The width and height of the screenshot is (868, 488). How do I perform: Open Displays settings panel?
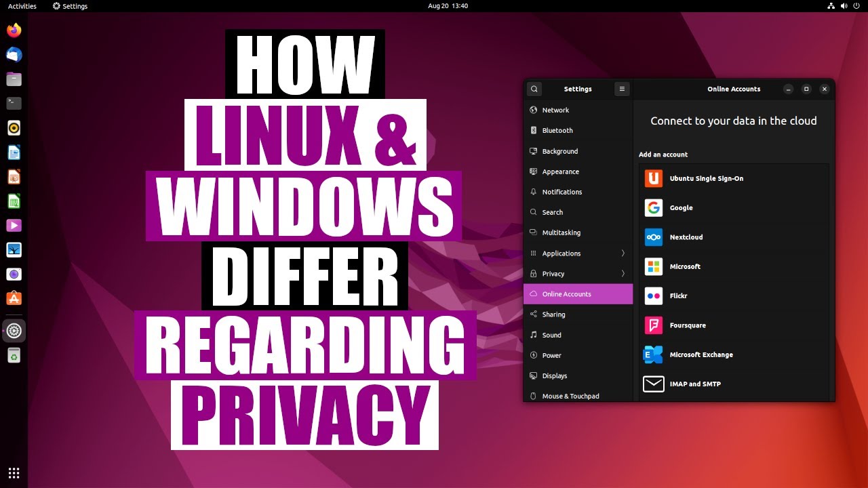click(x=578, y=375)
